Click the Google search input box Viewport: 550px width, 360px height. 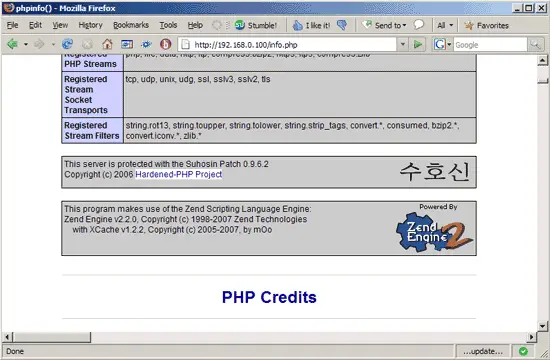click(x=490, y=45)
